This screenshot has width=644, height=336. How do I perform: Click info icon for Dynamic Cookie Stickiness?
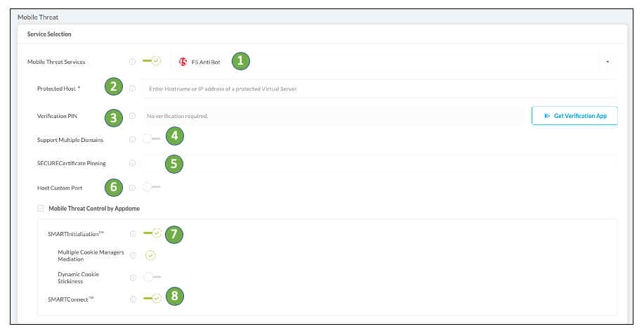coord(132,277)
